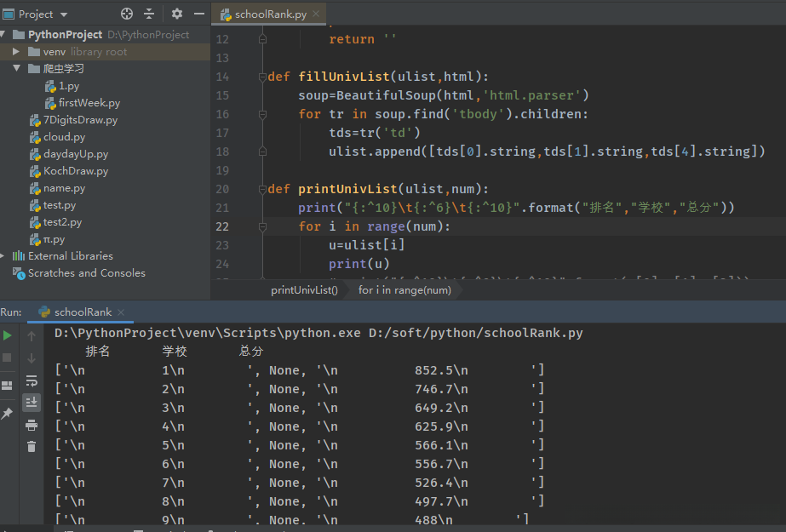Screen dimensions: 786x532
Task: Close the schoolRank run tab
Action: [120, 312]
